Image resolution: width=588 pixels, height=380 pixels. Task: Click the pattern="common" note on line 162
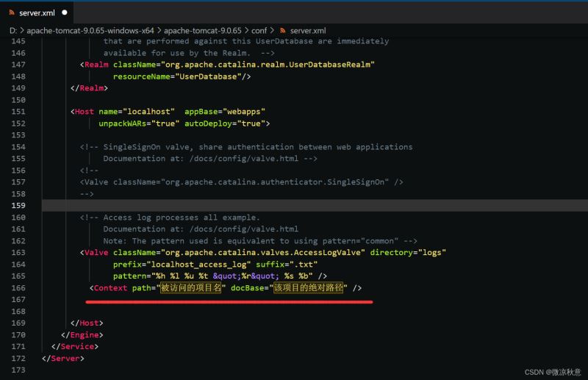coord(260,241)
